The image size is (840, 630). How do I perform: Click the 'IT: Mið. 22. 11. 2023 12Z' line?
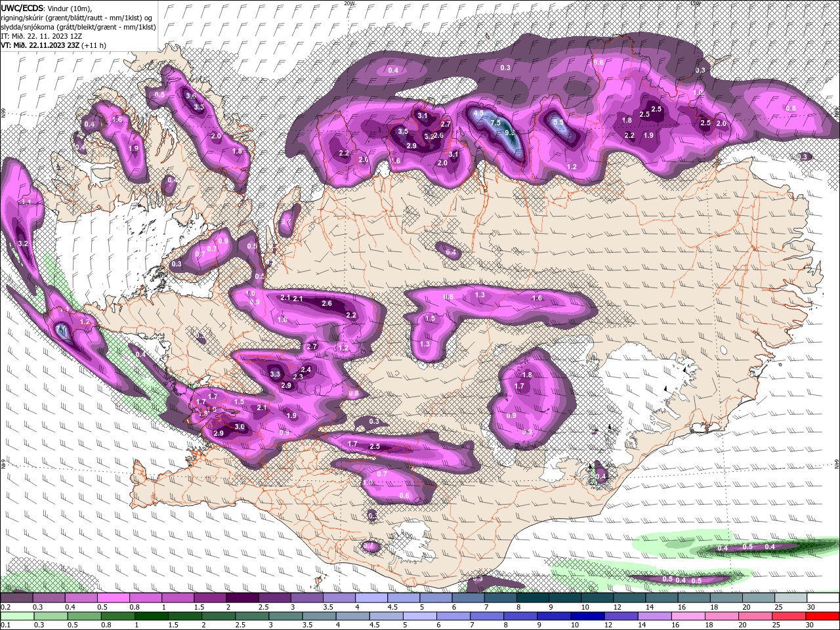(41, 36)
